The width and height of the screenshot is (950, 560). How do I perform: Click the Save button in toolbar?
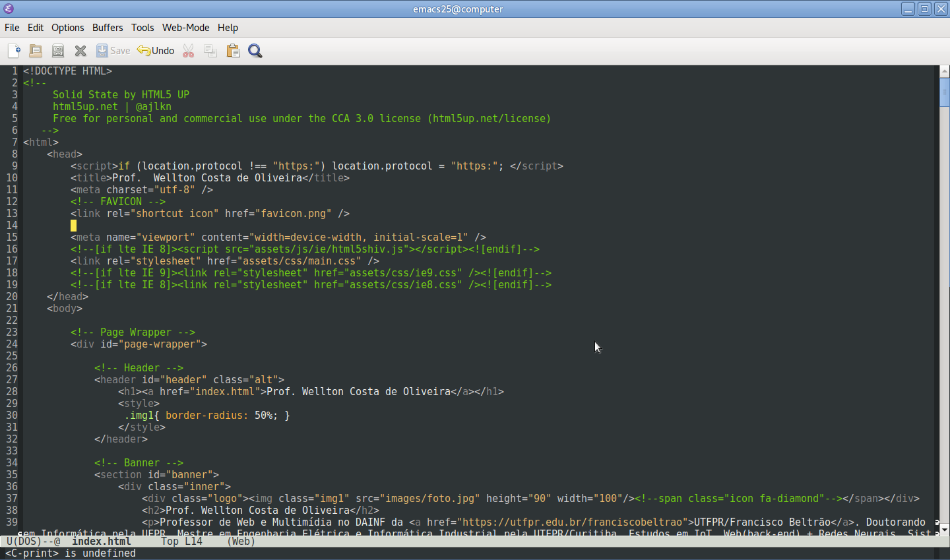pos(113,51)
